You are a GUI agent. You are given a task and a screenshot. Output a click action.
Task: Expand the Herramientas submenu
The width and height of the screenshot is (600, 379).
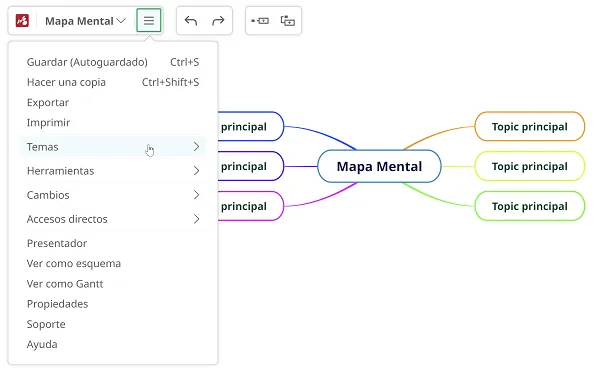pos(113,171)
